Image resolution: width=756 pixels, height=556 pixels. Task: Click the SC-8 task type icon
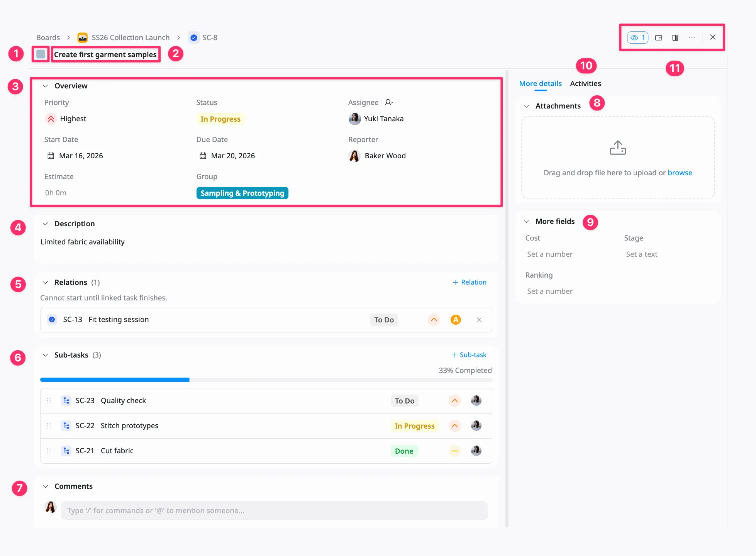tap(194, 37)
